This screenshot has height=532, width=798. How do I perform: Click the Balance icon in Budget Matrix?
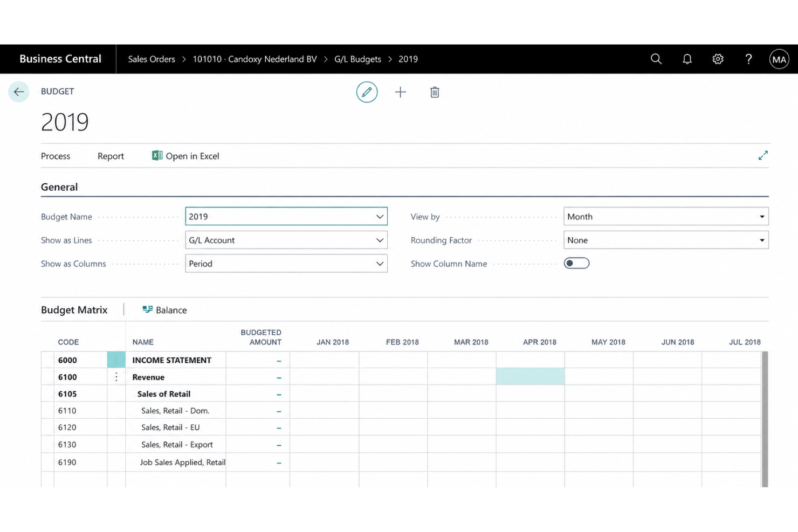pos(147,309)
